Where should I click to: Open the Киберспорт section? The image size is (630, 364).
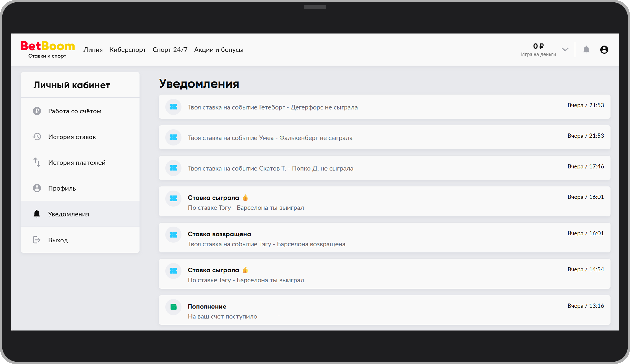tap(128, 49)
